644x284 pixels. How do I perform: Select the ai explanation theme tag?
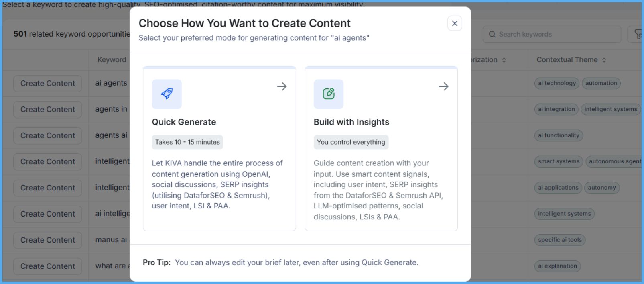[x=557, y=266]
